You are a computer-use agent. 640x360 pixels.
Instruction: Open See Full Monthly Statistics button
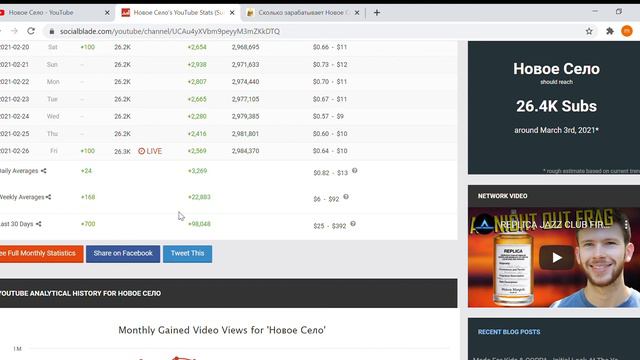tap(42, 253)
